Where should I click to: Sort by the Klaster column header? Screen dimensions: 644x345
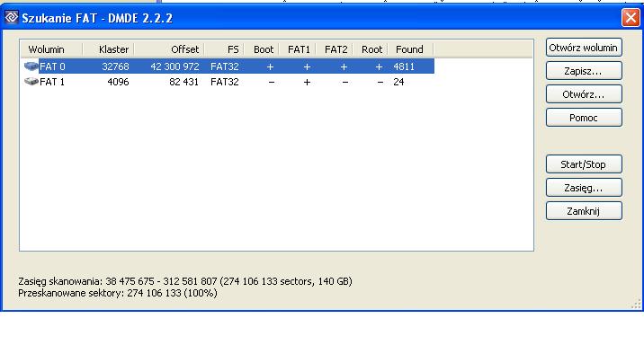click(x=109, y=49)
